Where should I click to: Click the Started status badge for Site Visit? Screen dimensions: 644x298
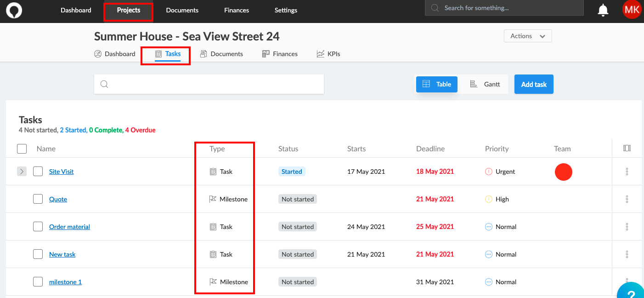pos(292,172)
